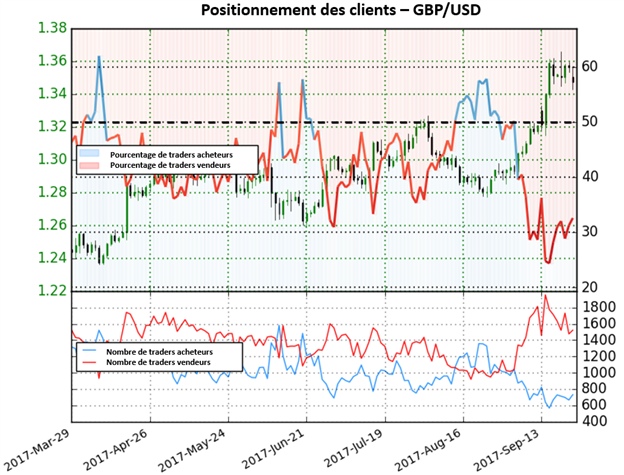Click the 1.32 price axis label
The width and height of the screenshot is (624, 475).
[52, 127]
